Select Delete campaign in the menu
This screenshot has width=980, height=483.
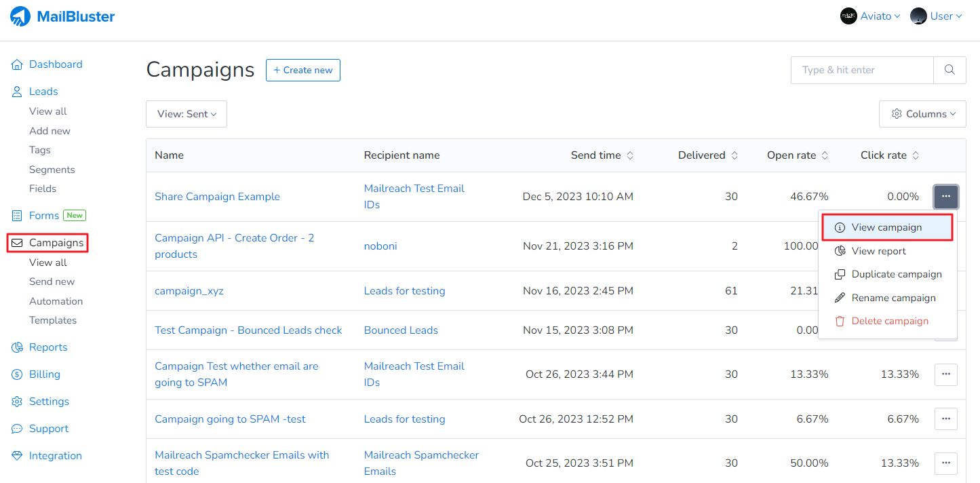pos(889,321)
